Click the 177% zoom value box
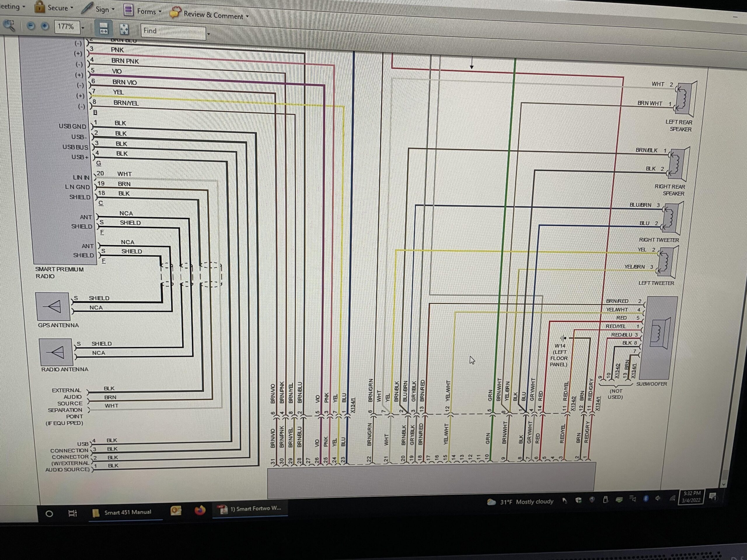747x560 pixels. [66, 27]
